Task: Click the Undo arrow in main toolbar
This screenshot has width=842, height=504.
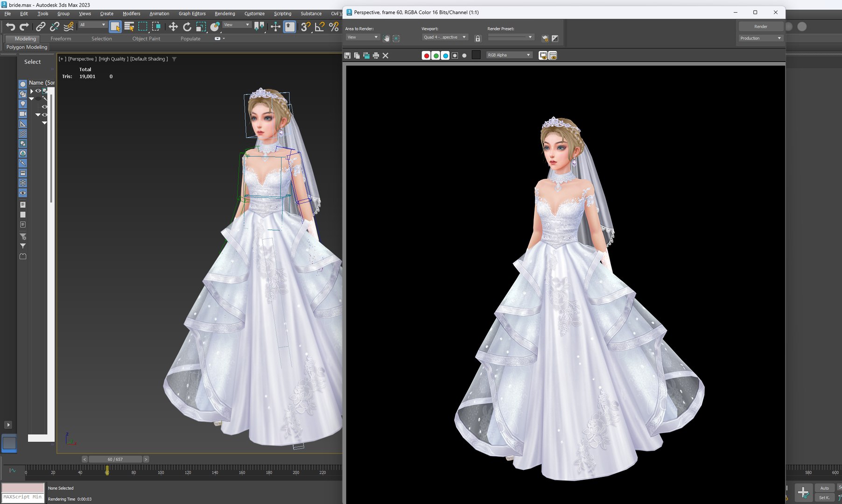Action: tap(10, 27)
